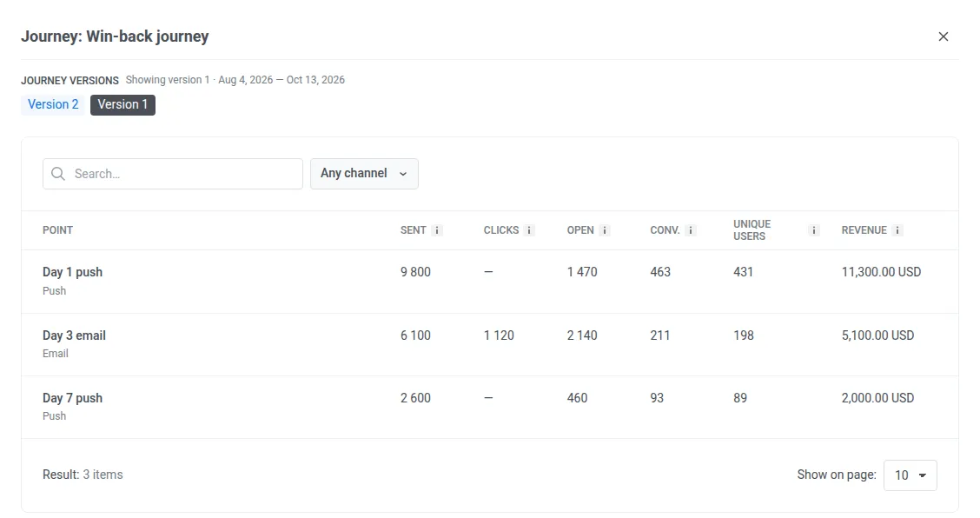Screen dimensions: 980x518
Task: Click the unique users value 89
Action: [740, 398]
